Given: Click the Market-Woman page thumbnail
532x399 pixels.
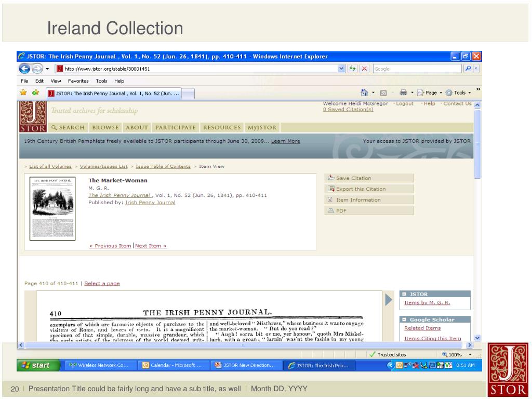Looking at the screenshot, I should [x=52, y=208].
